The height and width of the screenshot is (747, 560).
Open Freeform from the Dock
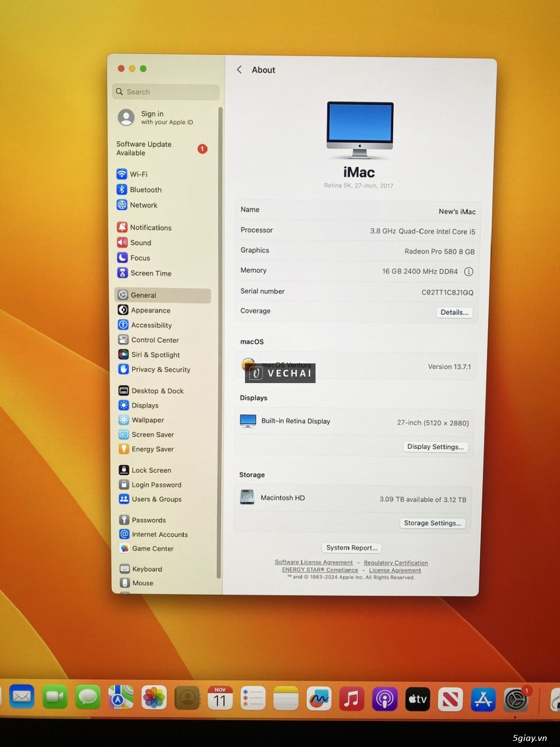coord(319,699)
